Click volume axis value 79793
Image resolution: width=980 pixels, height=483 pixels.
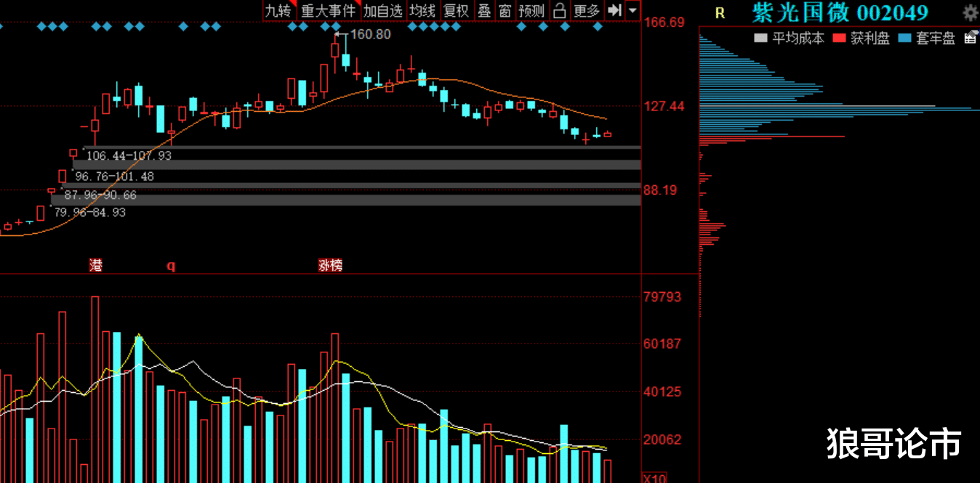pos(662,296)
